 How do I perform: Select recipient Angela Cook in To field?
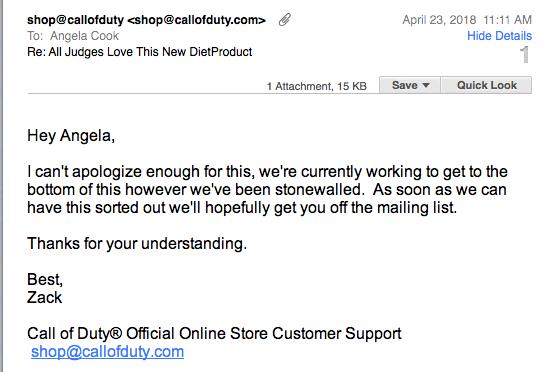84,36
